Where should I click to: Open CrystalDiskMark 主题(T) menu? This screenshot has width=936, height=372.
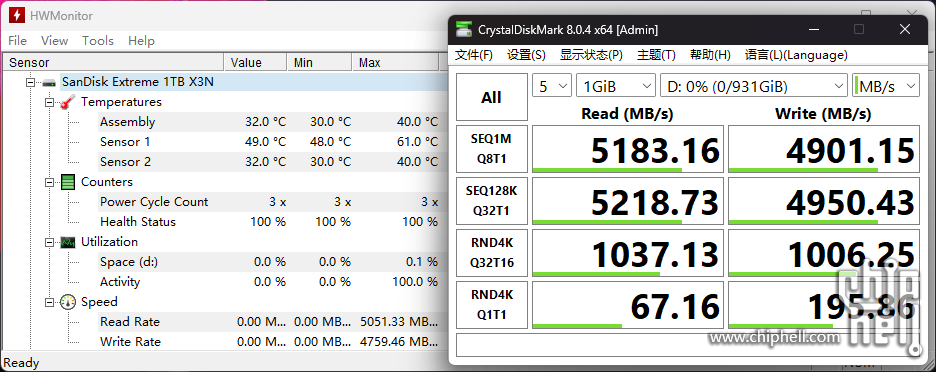pos(656,55)
